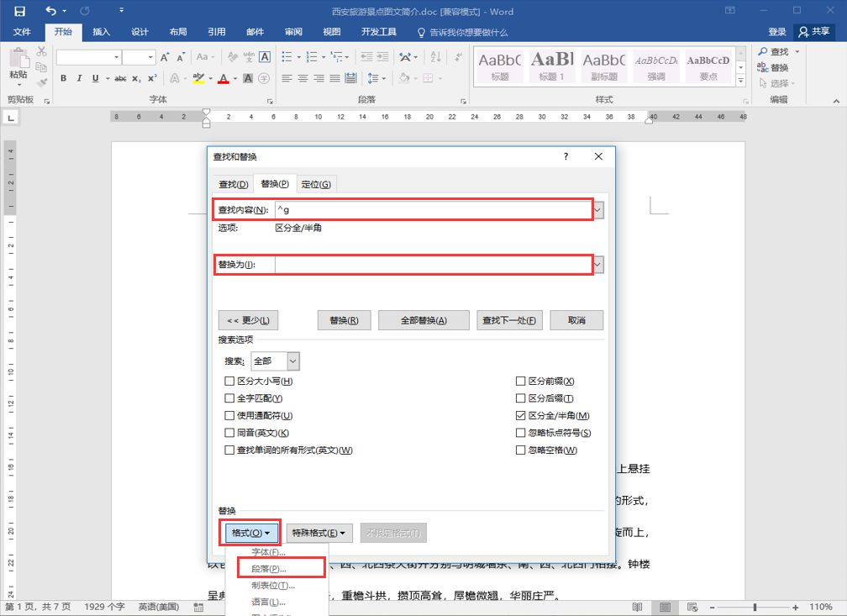The image size is (847, 616).
Task: Check the 忽略空格(W) checkbox
Action: [x=521, y=450]
